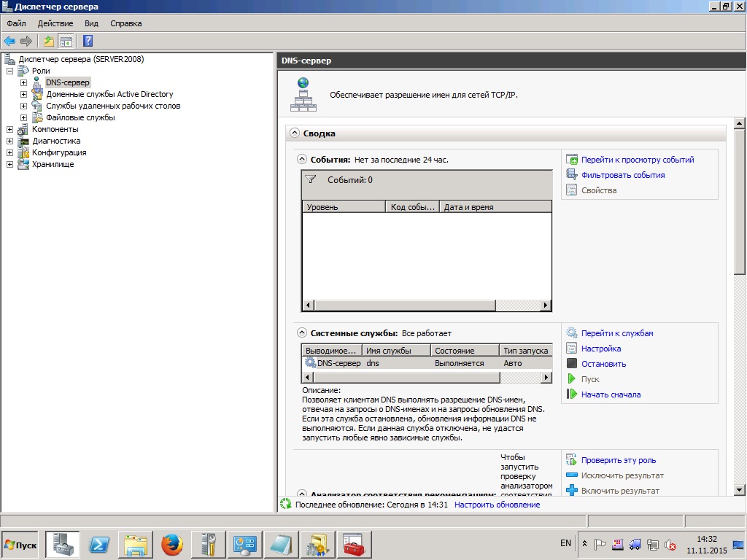Click the volume muted tray icon
The height and width of the screenshot is (560, 747).
670,544
